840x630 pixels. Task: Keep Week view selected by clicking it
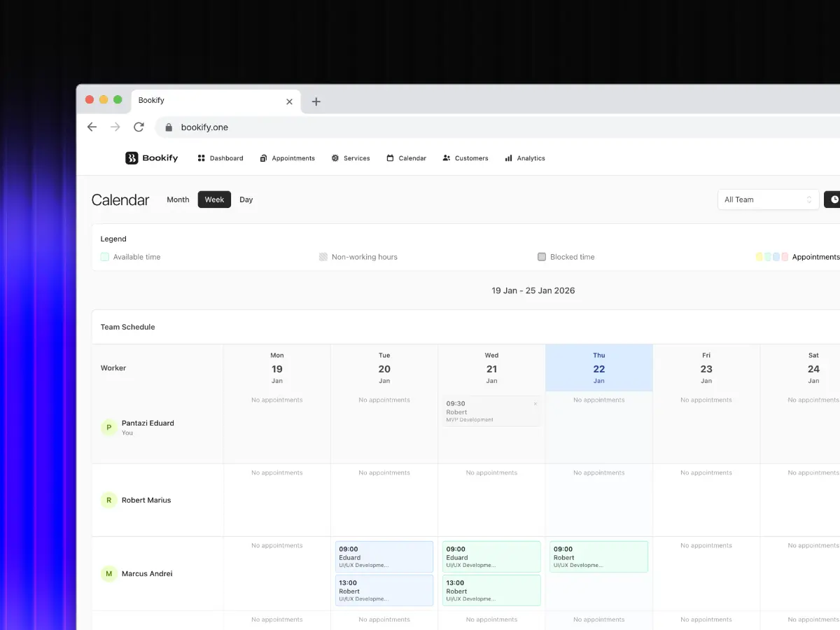coord(214,199)
